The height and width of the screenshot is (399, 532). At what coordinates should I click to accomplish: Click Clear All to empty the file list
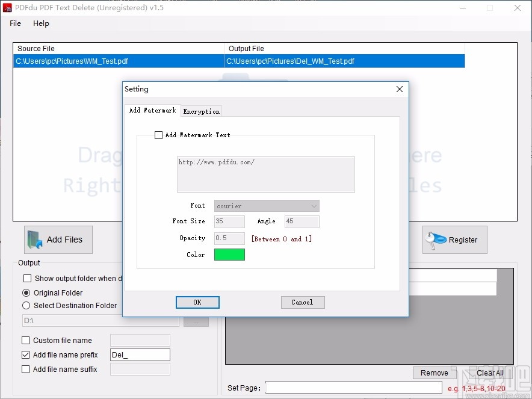[x=489, y=373]
